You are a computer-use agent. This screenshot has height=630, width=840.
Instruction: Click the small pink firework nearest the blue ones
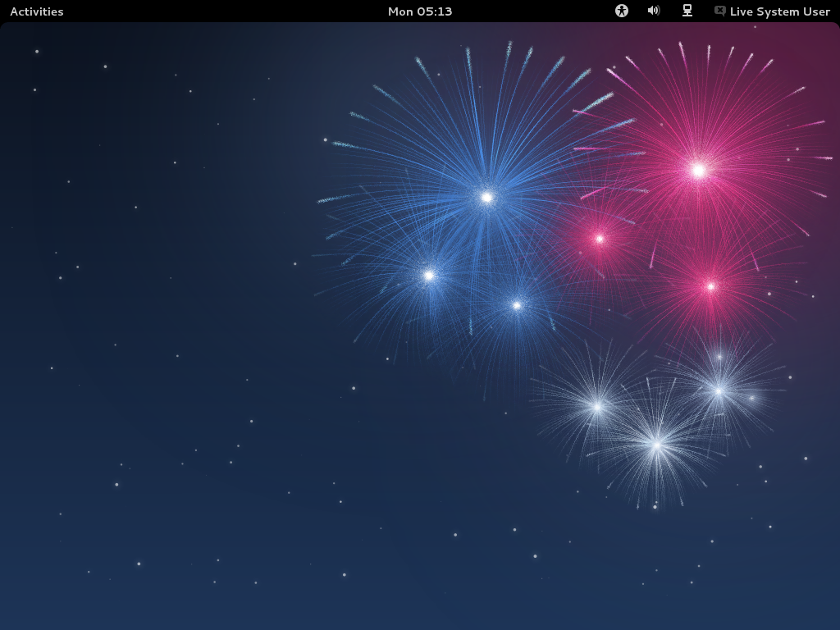pyautogui.click(x=600, y=239)
